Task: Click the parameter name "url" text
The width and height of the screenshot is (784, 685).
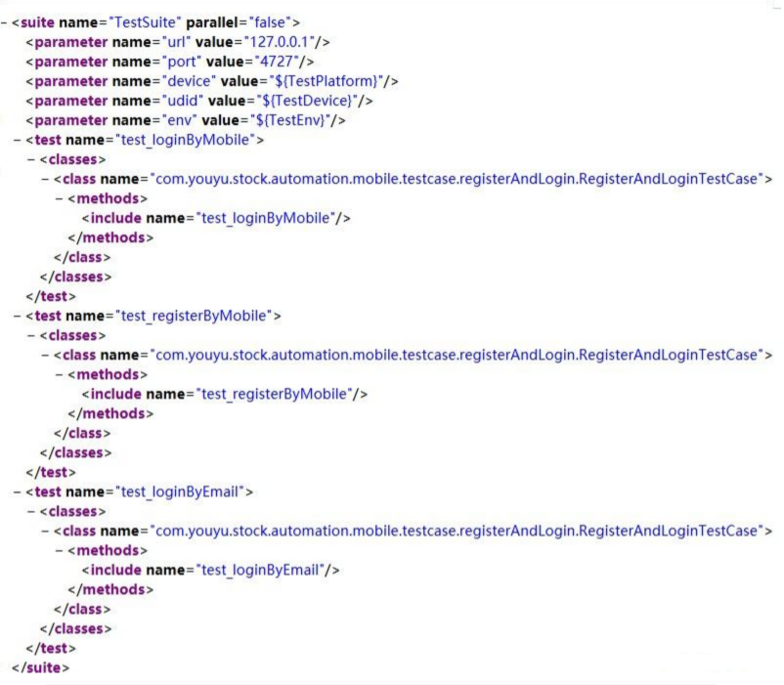Action: tap(177, 42)
